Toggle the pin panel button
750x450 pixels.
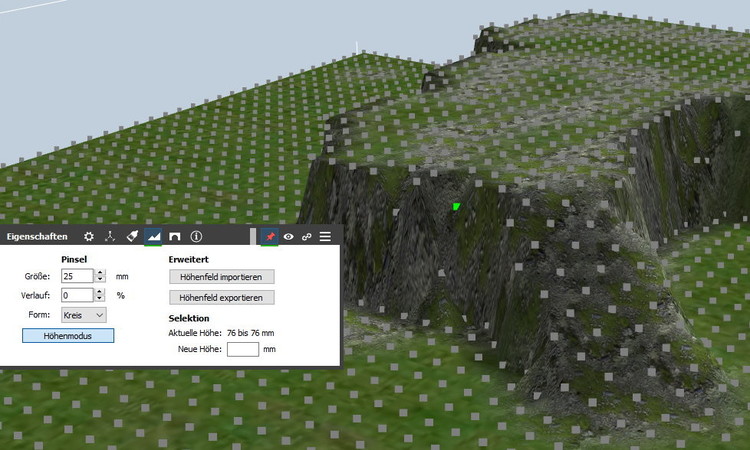click(270, 236)
